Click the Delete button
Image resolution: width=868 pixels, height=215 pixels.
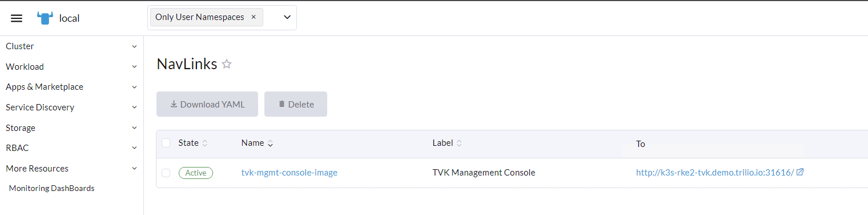(296, 104)
